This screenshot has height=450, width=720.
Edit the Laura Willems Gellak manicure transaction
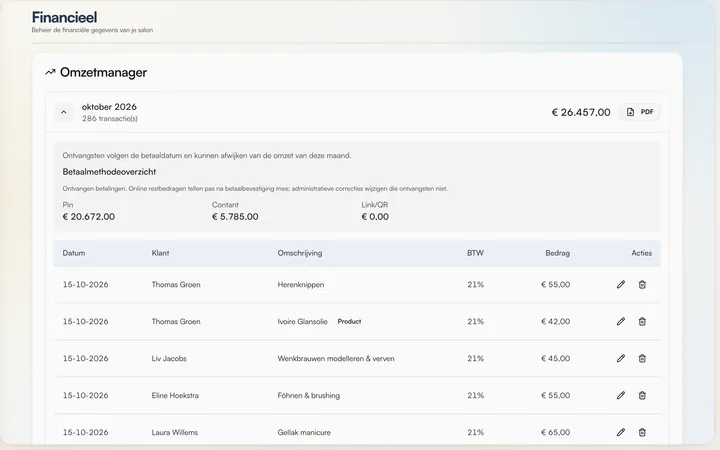pos(621,432)
